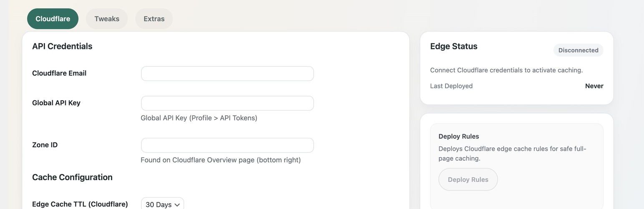Open the Extras tab
The width and height of the screenshot is (644, 209).
click(154, 19)
